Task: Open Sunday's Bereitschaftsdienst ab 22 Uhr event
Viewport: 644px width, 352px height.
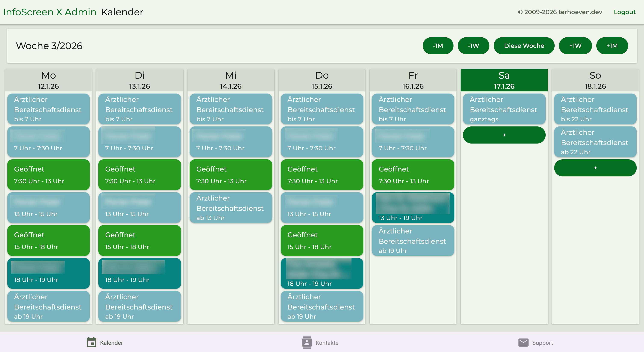Action: (x=595, y=142)
